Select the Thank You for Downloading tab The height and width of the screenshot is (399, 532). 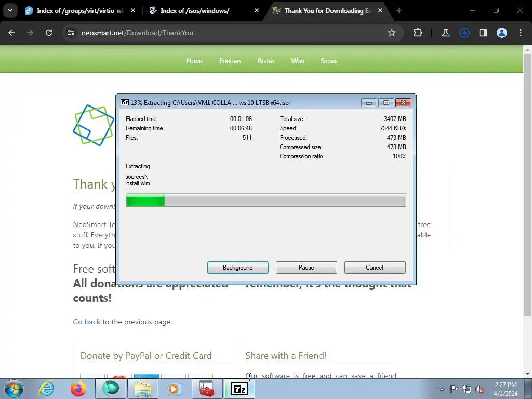328,11
